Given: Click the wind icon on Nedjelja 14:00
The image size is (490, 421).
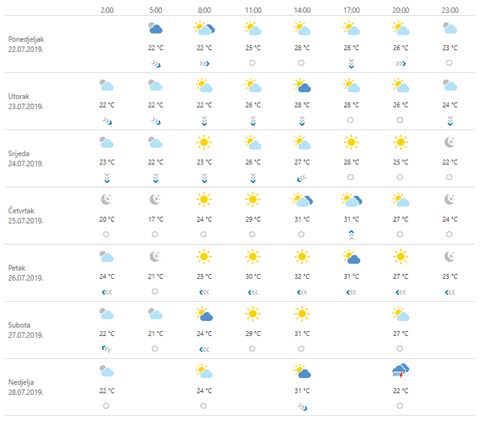Looking at the screenshot, I should (302, 407).
